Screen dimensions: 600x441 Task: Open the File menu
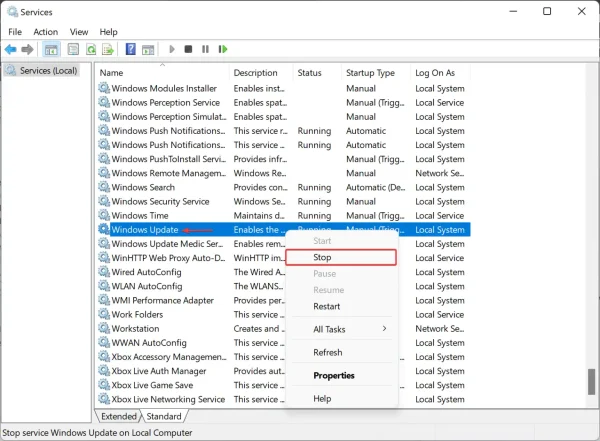tap(15, 32)
